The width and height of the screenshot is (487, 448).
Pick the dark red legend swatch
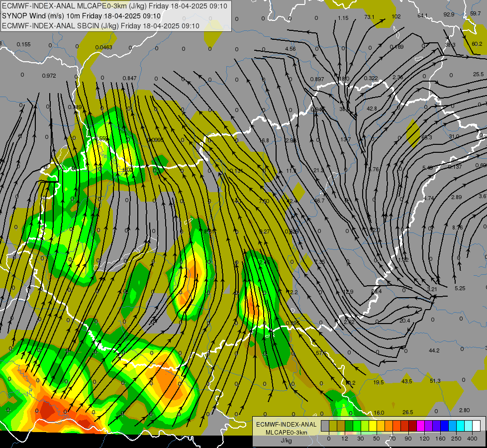click(x=413, y=426)
